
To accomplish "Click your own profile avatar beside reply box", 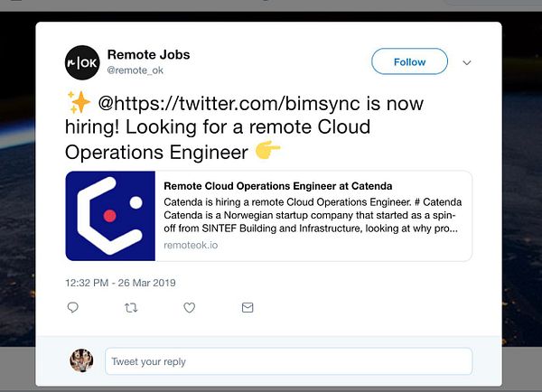I will [x=81, y=360].
